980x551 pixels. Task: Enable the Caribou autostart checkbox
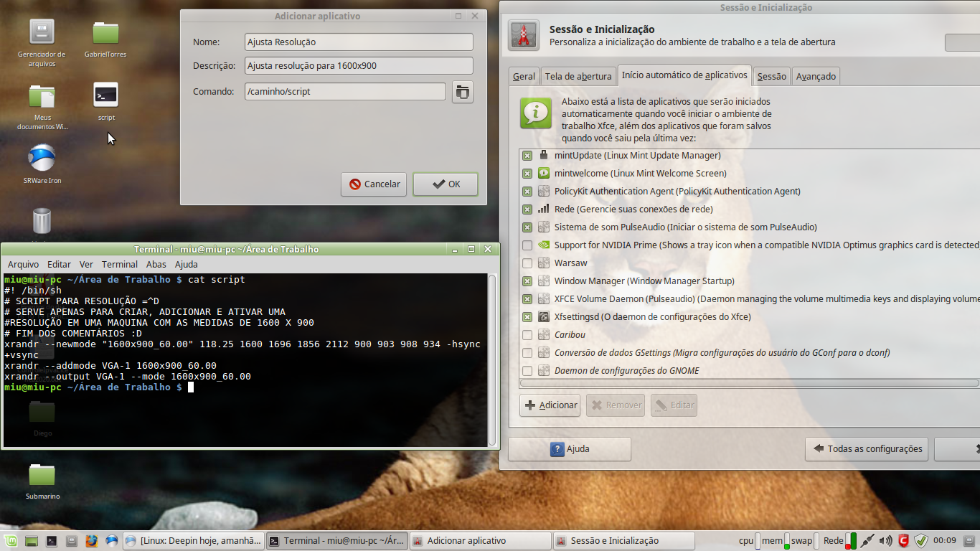point(527,335)
